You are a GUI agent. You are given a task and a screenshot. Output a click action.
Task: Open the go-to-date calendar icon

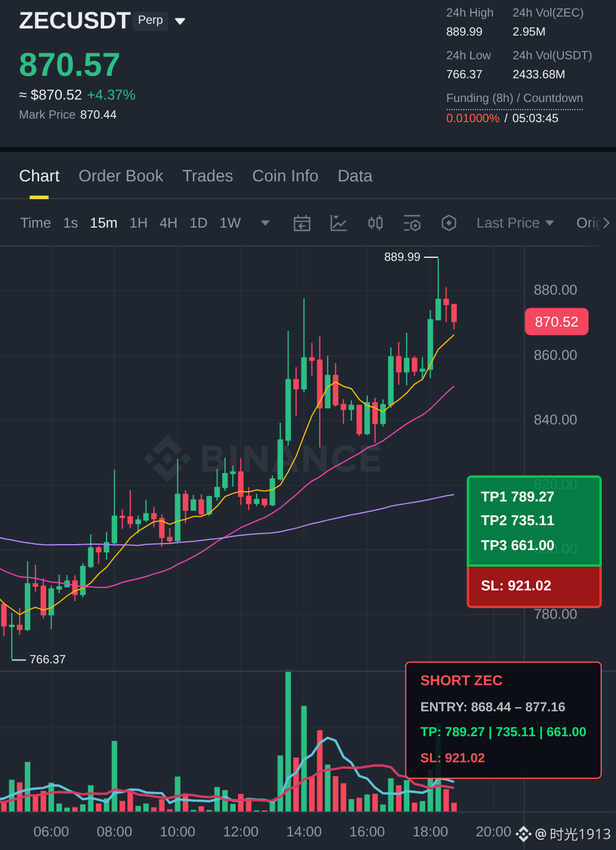[302, 223]
